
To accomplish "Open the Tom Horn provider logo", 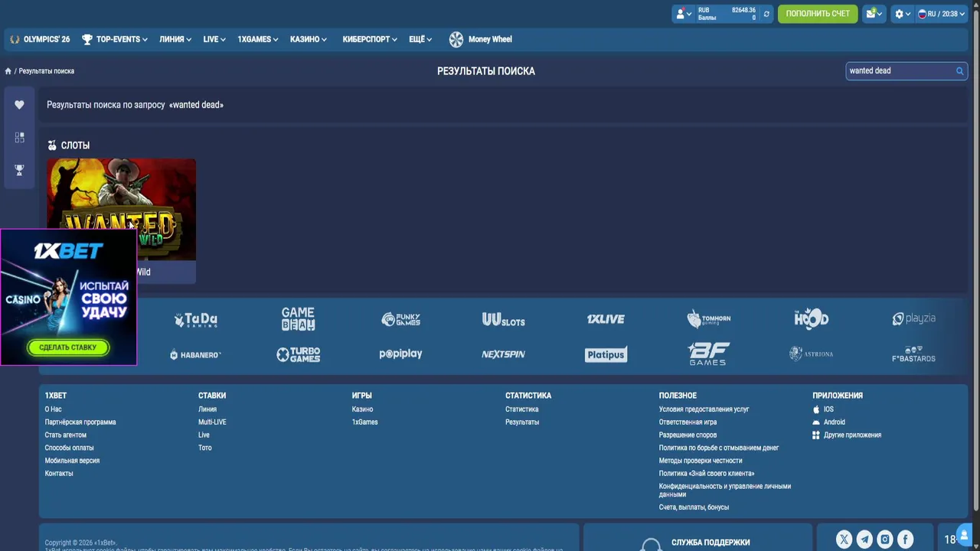I will coord(708,318).
